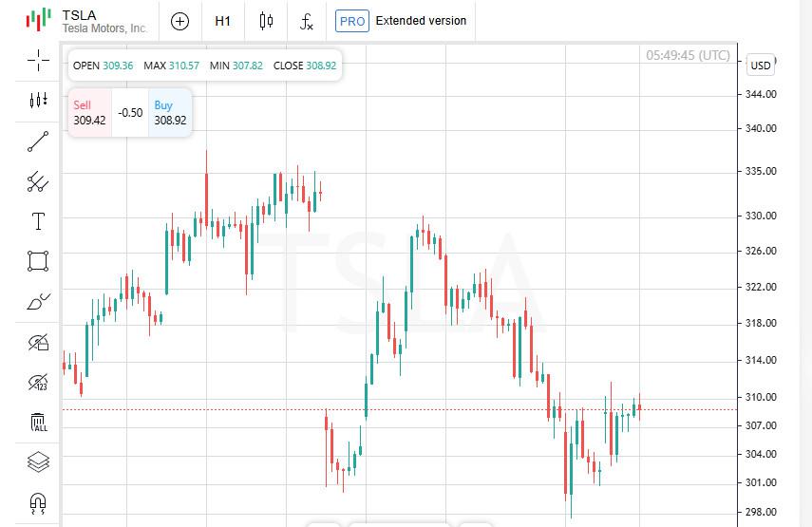Toggle hide indicators eye 123 icon
This screenshot has height=527, width=812.
coord(38,383)
